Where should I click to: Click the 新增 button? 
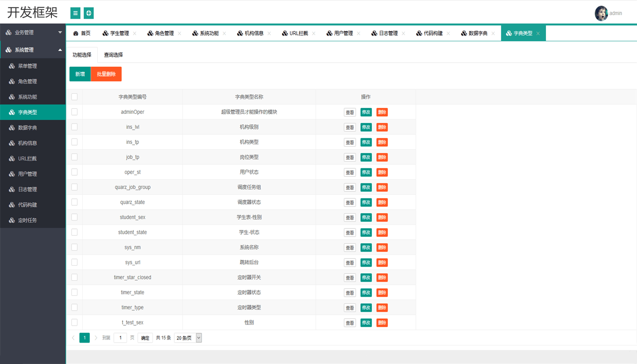tap(80, 73)
